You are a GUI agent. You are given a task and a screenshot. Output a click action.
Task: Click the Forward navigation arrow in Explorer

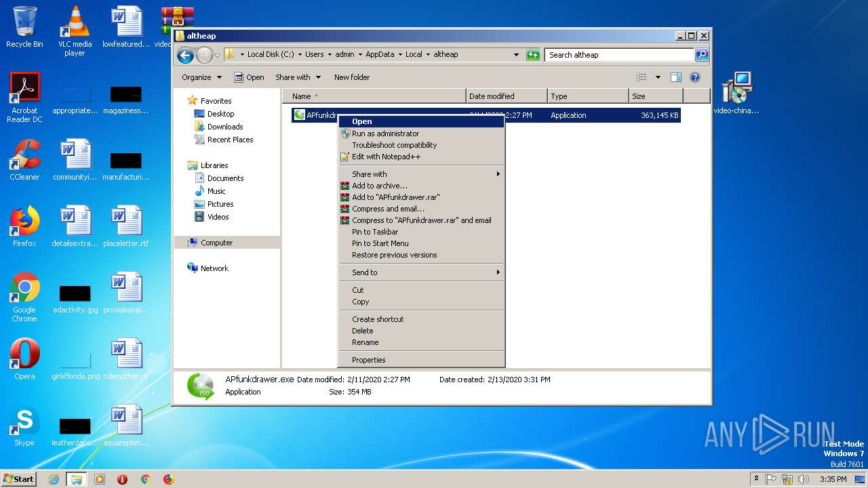tap(204, 55)
